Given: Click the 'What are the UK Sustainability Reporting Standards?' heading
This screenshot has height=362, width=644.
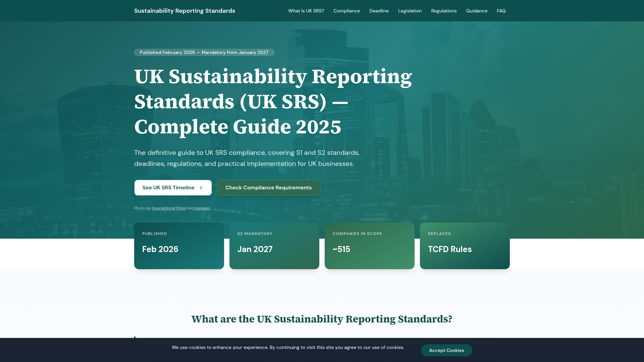Looking at the screenshot, I should [x=322, y=319].
